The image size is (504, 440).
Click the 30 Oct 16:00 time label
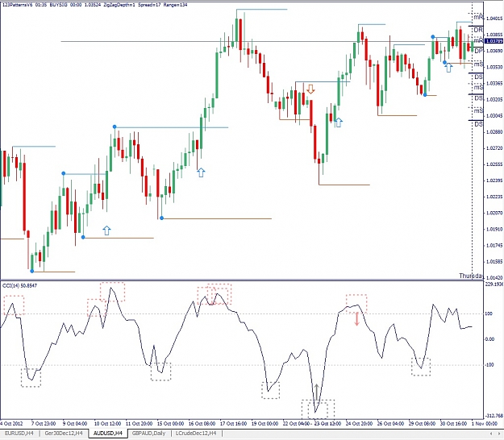point(453,424)
